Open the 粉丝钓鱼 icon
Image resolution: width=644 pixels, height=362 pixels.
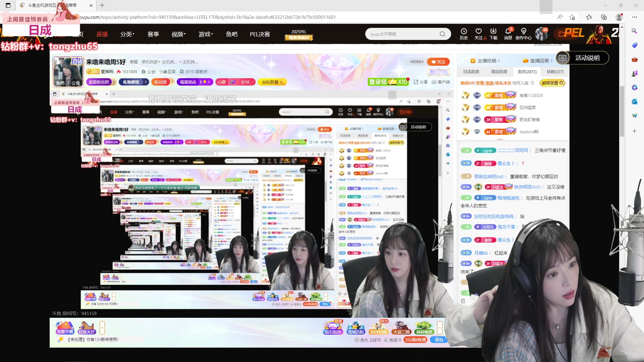coord(378,328)
